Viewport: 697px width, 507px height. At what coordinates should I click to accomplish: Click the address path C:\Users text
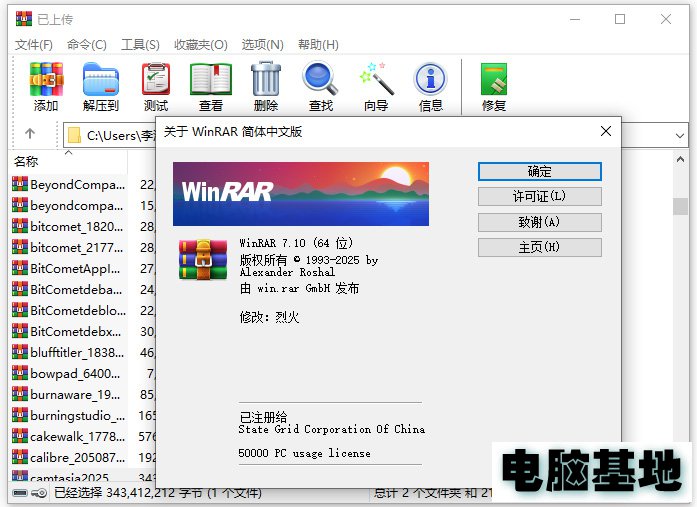120,136
